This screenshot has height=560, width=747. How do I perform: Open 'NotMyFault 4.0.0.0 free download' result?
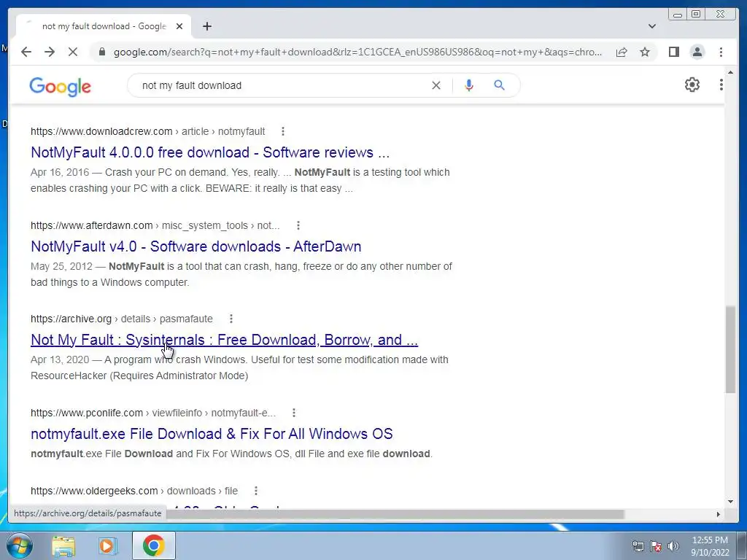click(210, 152)
